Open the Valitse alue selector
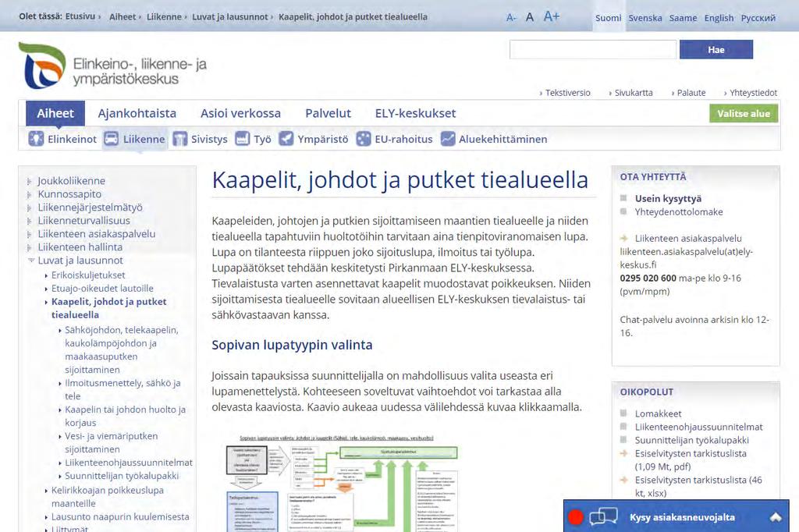799x532 pixels. tap(744, 114)
